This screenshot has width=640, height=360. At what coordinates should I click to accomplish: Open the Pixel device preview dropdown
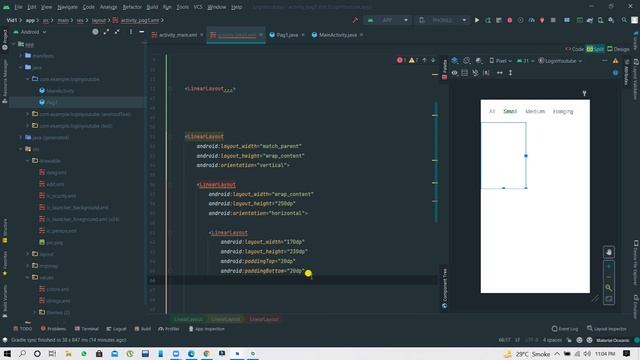[500, 61]
